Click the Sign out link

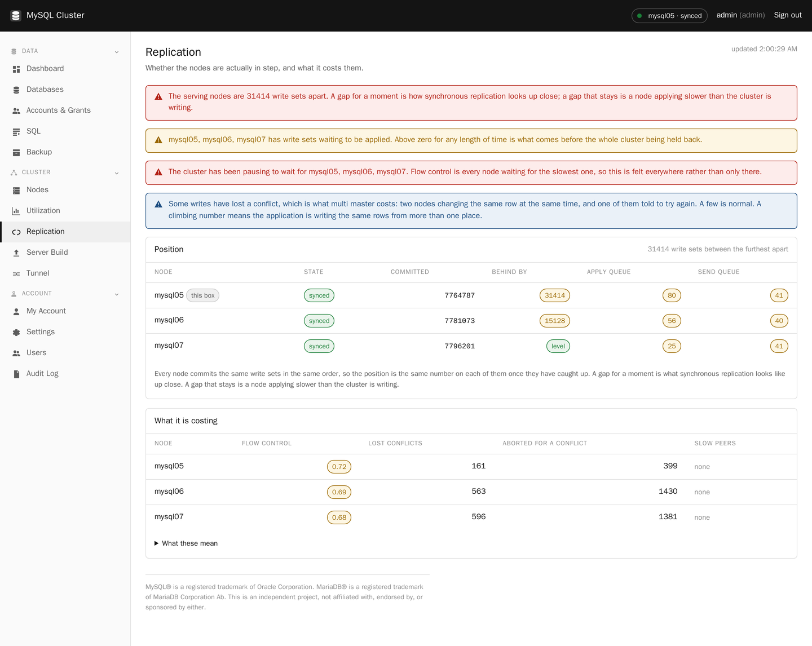pyautogui.click(x=788, y=15)
